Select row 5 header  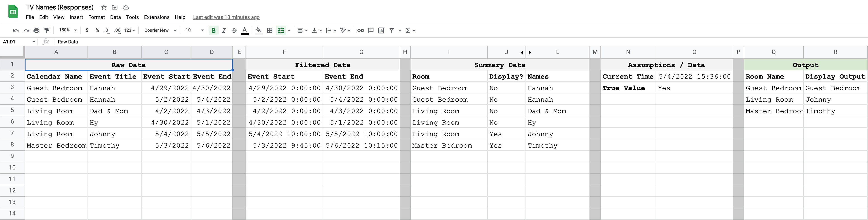[12, 110]
